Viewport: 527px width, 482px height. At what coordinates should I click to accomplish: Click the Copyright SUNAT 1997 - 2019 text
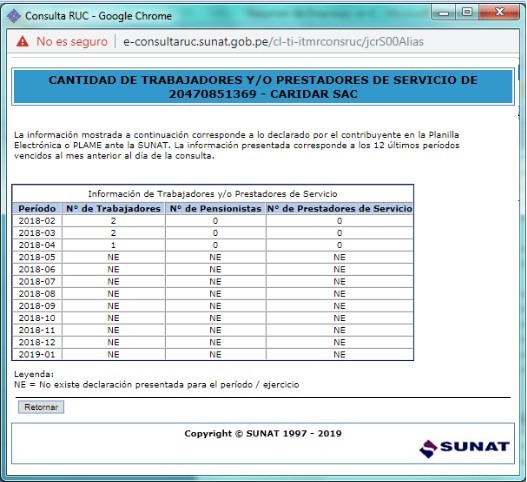click(x=263, y=433)
